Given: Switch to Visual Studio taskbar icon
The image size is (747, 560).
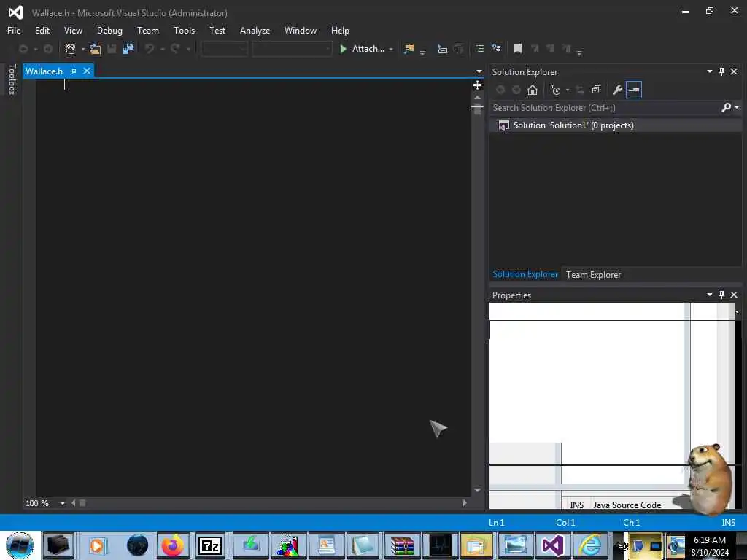Looking at the screenshot, I should point(553,545).
